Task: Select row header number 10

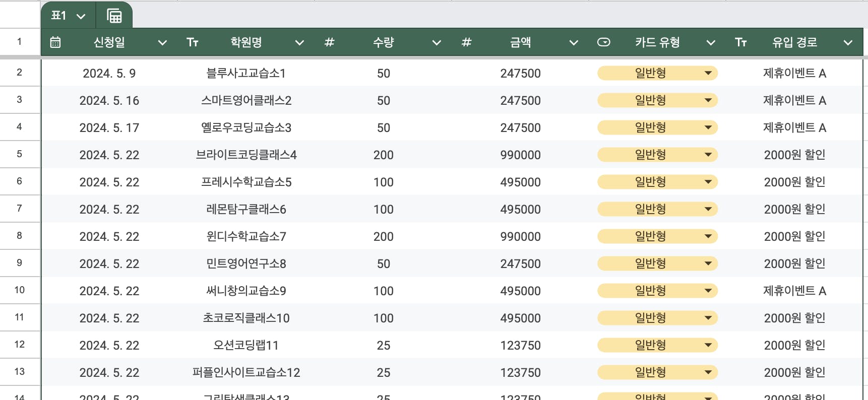Action: 19,290
